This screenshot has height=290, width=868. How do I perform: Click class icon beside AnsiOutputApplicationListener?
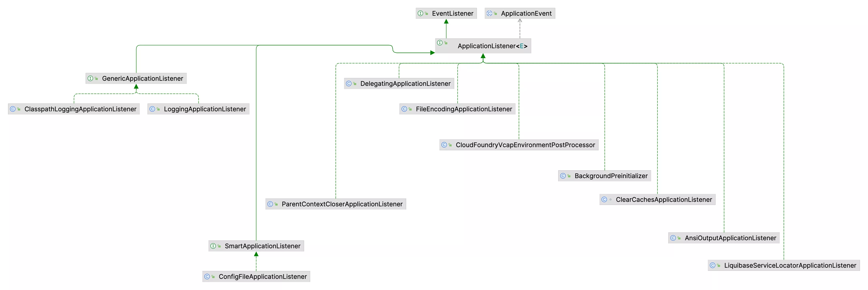click(x=673, y=238)
